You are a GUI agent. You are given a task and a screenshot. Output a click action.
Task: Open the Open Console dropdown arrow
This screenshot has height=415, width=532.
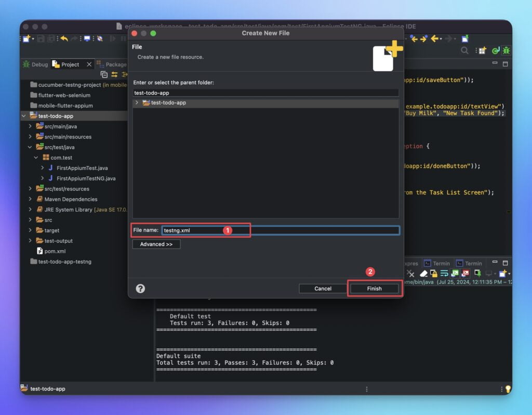(509, 274)
